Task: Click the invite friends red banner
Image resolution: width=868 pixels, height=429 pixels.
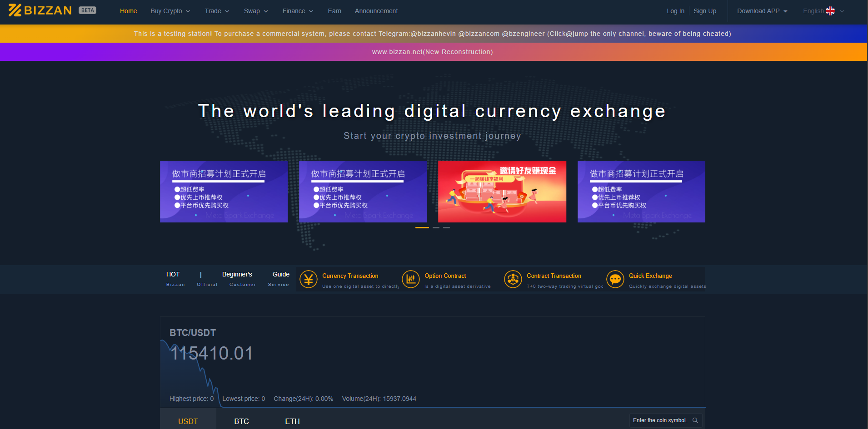Action: pos(502,191)
